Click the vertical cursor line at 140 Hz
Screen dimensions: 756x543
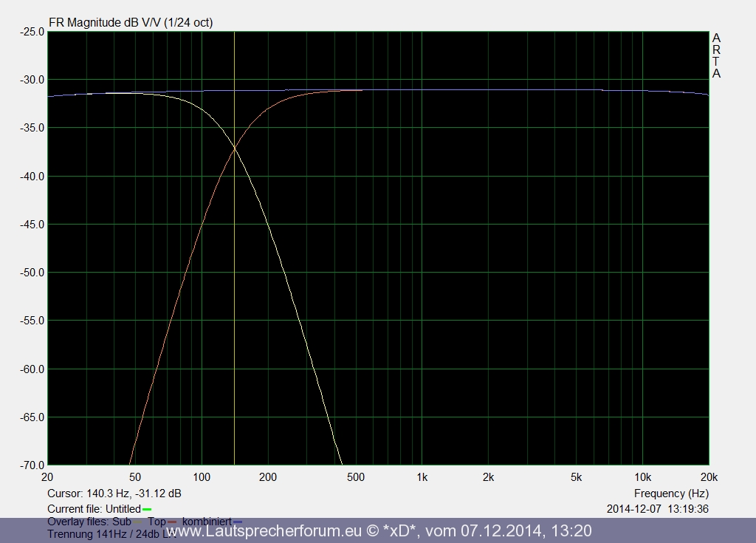coord(235,296)
